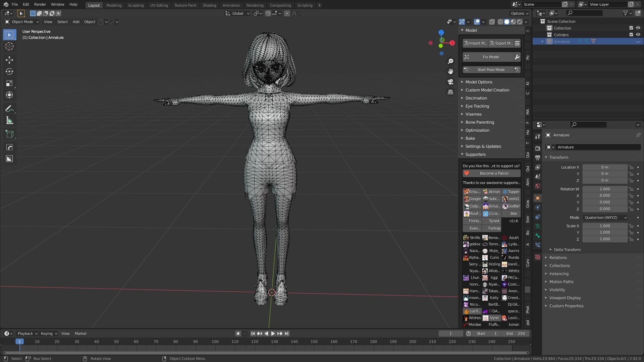Open the Object Mode dropdown
644x362 pixels.
coord(22,22)
